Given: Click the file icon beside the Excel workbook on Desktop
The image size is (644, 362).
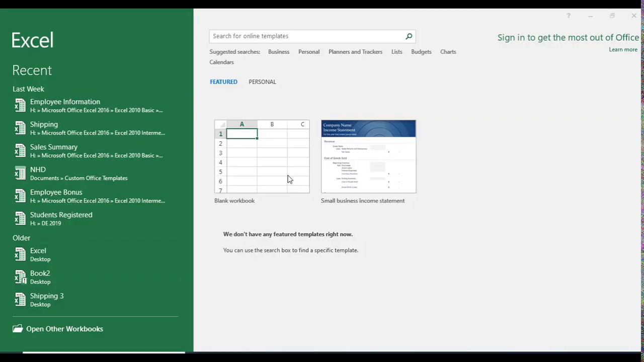Looking at the screenshot, I should coord(20,254).
